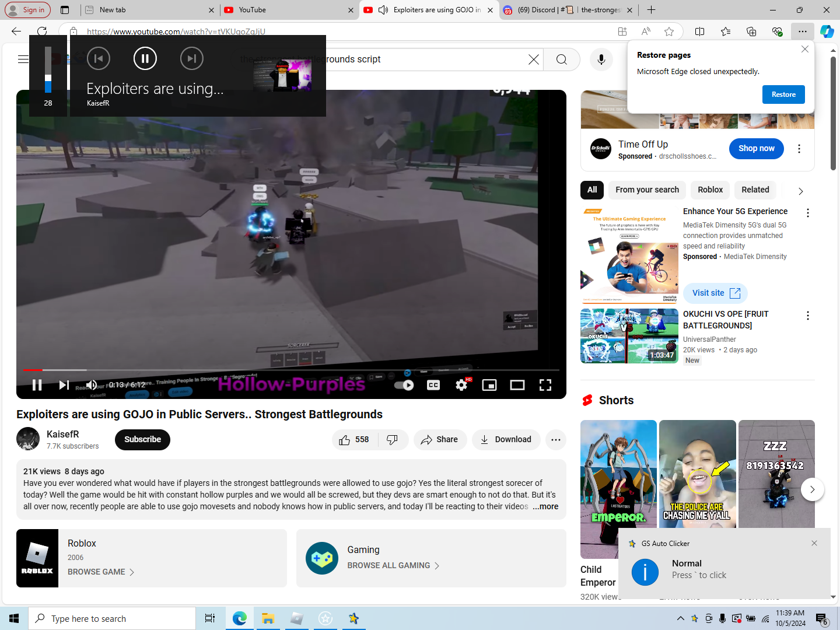
Task: Close GS Auto Clicker notification
Action: coord(814,543)
